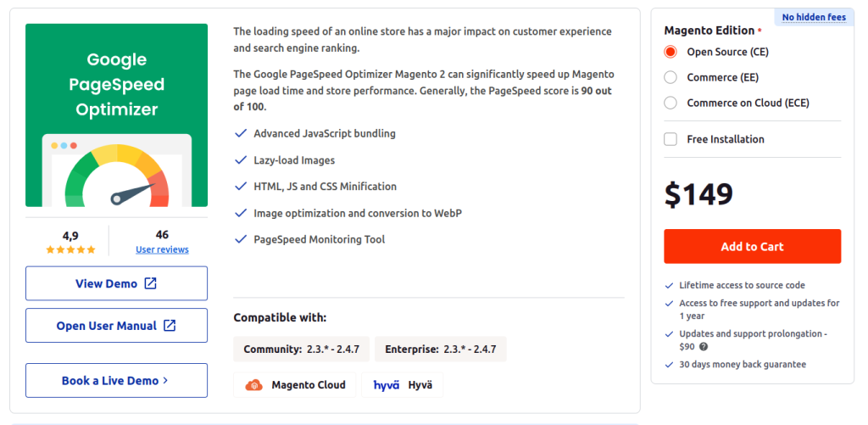Open the User Manual button
This screenshot has height=425, width=868.
coord(117,326)
